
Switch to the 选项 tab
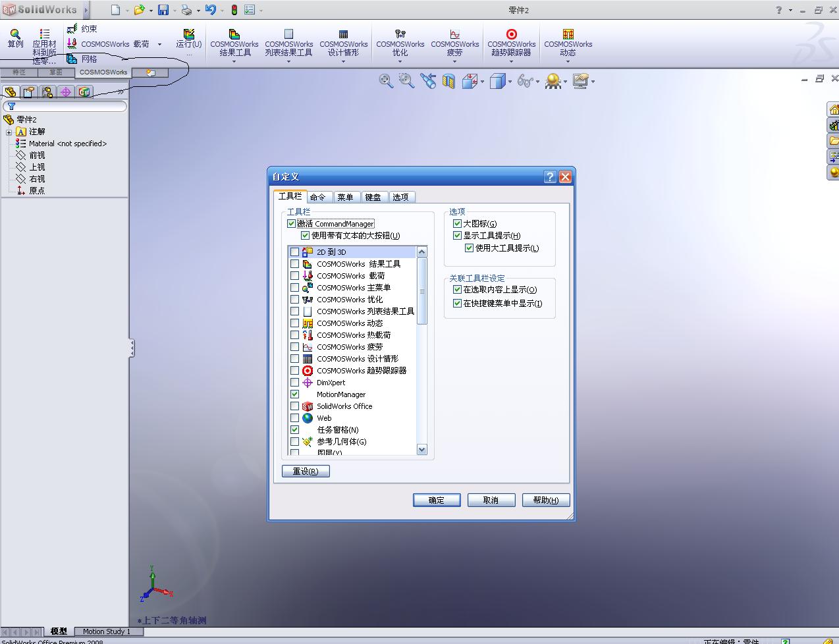pyautogui.click(x=401, y=197)
